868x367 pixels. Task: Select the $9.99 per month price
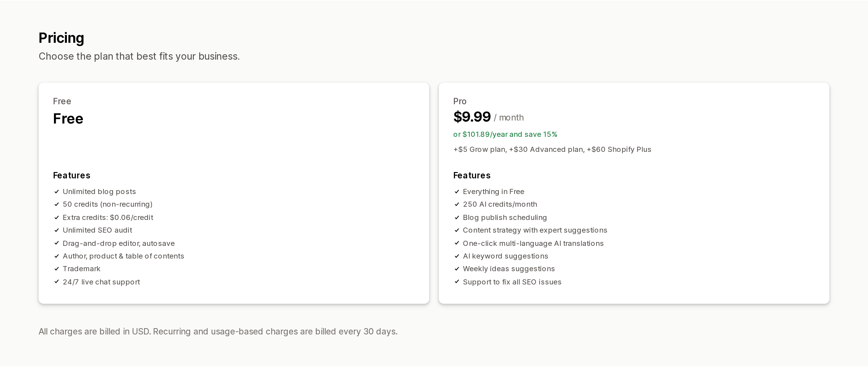click(488, 117)
